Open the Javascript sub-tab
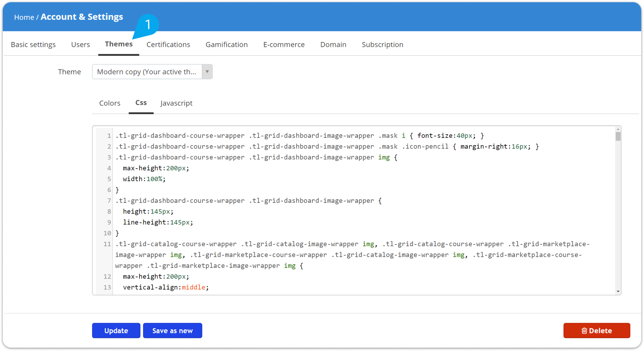Viewport: 644px width, 351px height. tap(176, 103)
